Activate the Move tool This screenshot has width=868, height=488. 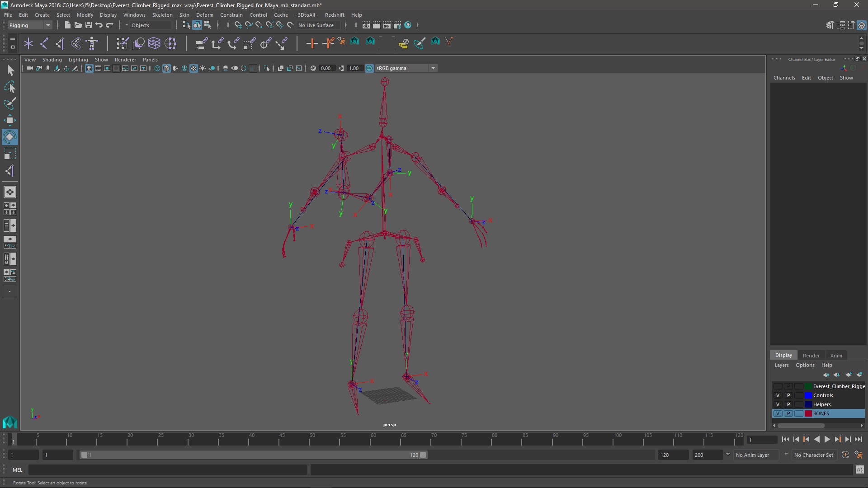click(10, 120)
